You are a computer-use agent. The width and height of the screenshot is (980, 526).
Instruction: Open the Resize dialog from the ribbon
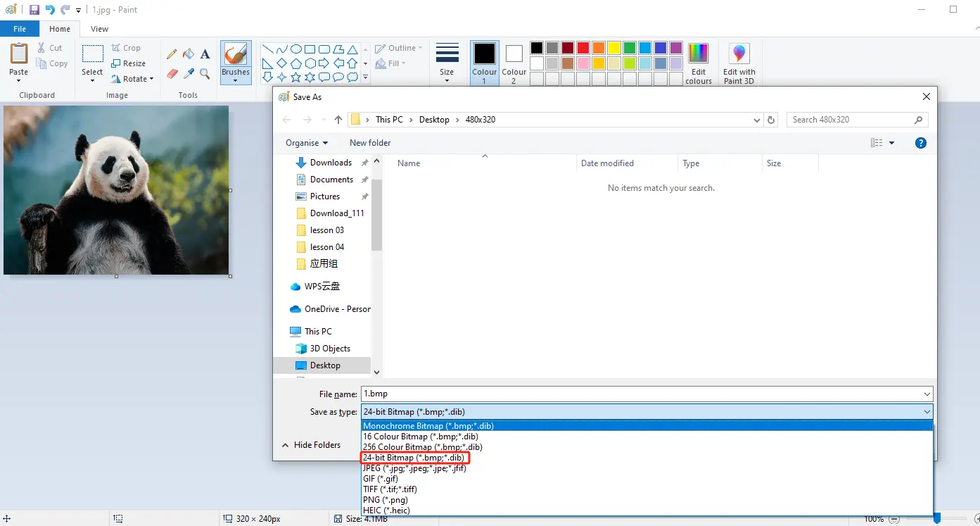point(129,63)
